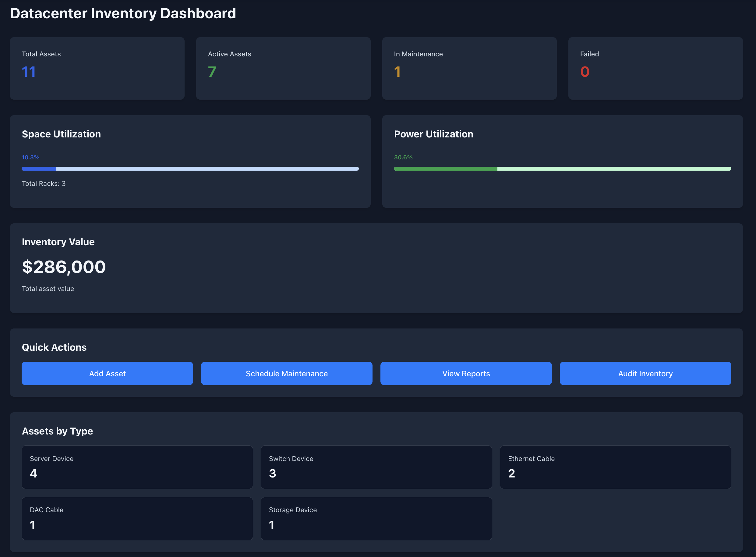
Task: Click the Total Racks label
Action: pos(44,183)
